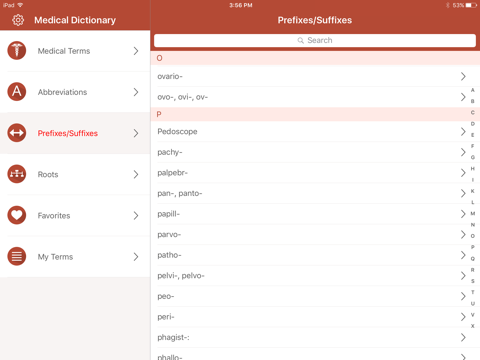Tap the Favorites heart icon
This screenshot has height=360, width=480.
[x=17, y=215]
